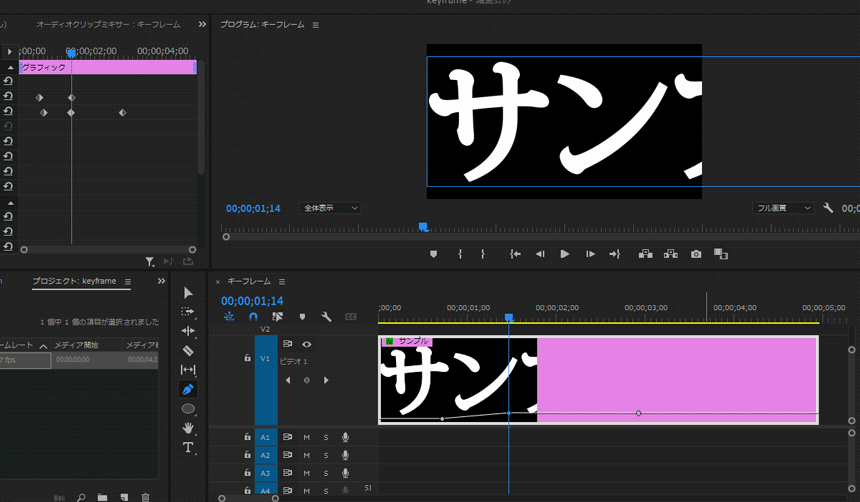Click the export icon under Effect Controls
This screenshot has width=860, height=502.
pos(188,262)
